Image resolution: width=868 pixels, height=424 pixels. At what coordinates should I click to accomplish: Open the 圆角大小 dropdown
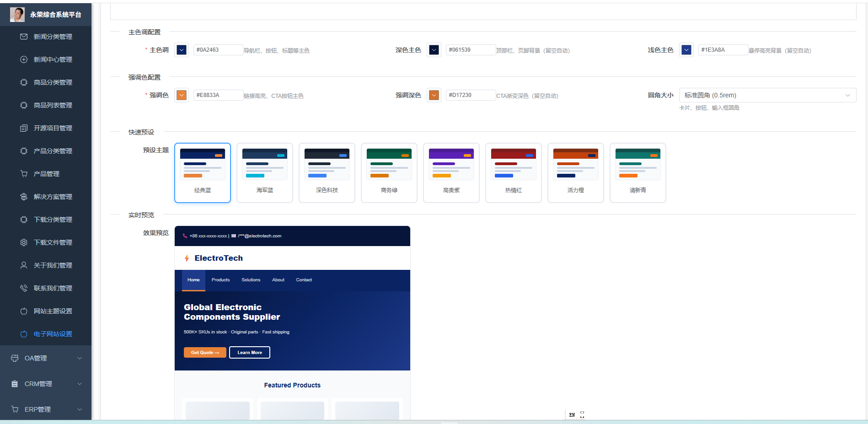tap(767, 95)
